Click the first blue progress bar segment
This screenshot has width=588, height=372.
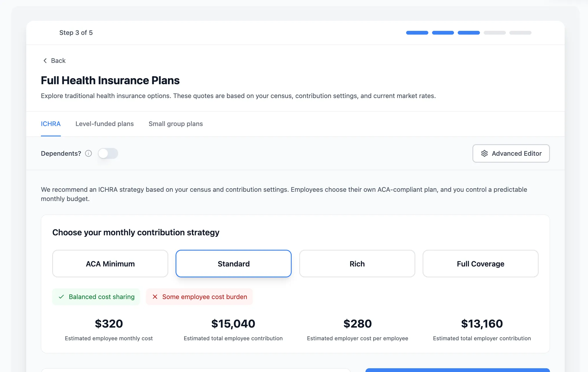point(417,33)
